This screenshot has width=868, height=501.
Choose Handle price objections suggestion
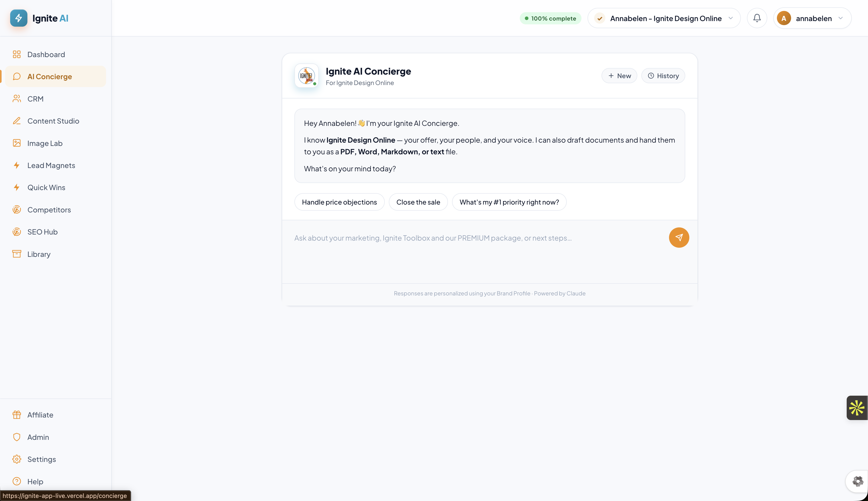point(339,202)
